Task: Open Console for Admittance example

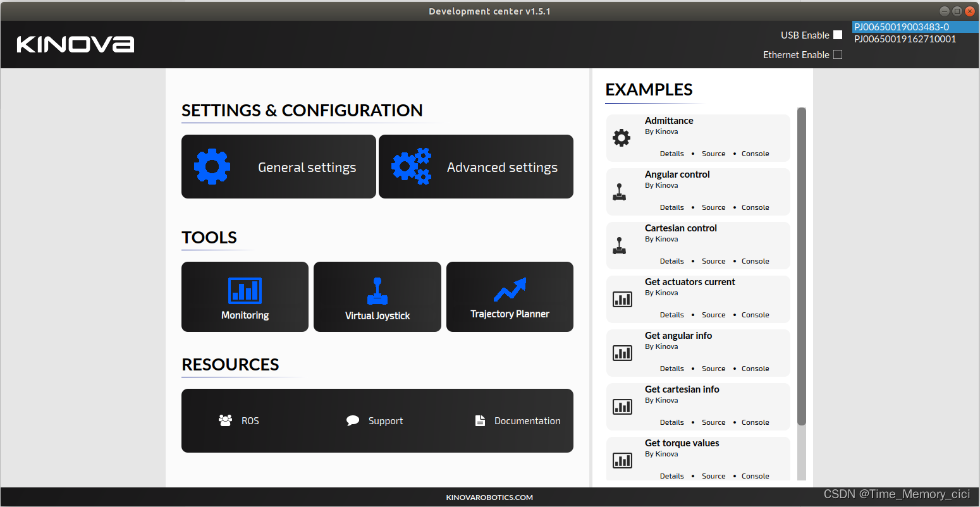Action: pos(755,154)
